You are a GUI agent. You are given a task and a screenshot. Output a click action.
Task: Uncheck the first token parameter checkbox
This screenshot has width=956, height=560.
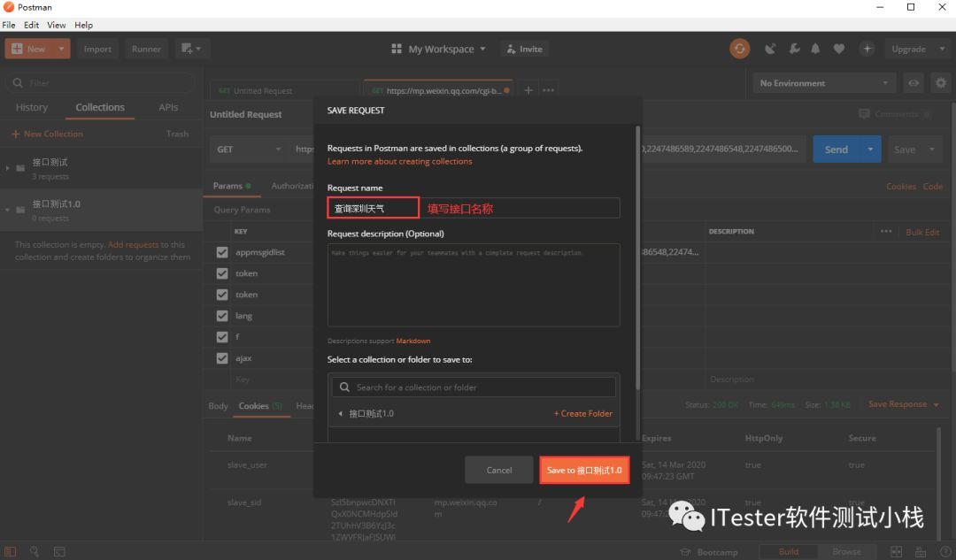tap(222, 273)
